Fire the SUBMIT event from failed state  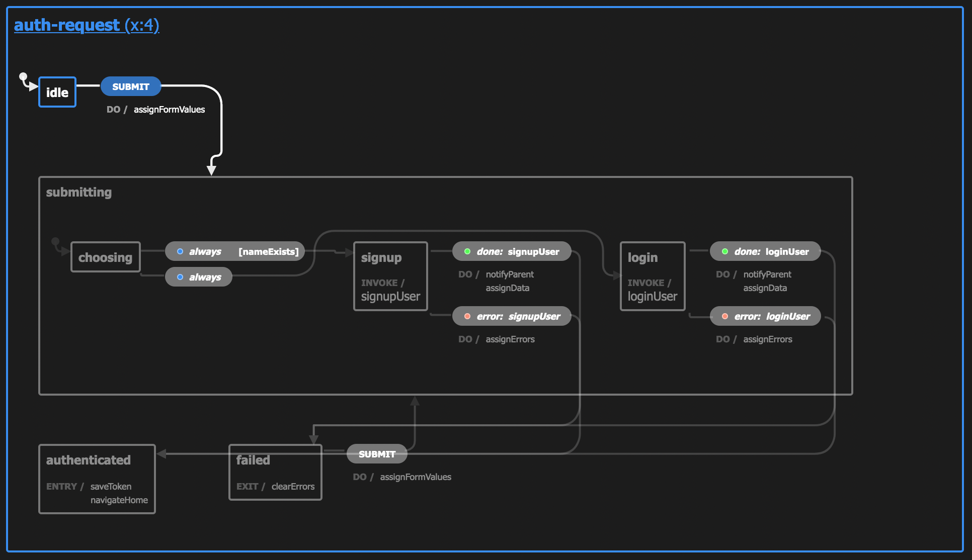(377, 454)
